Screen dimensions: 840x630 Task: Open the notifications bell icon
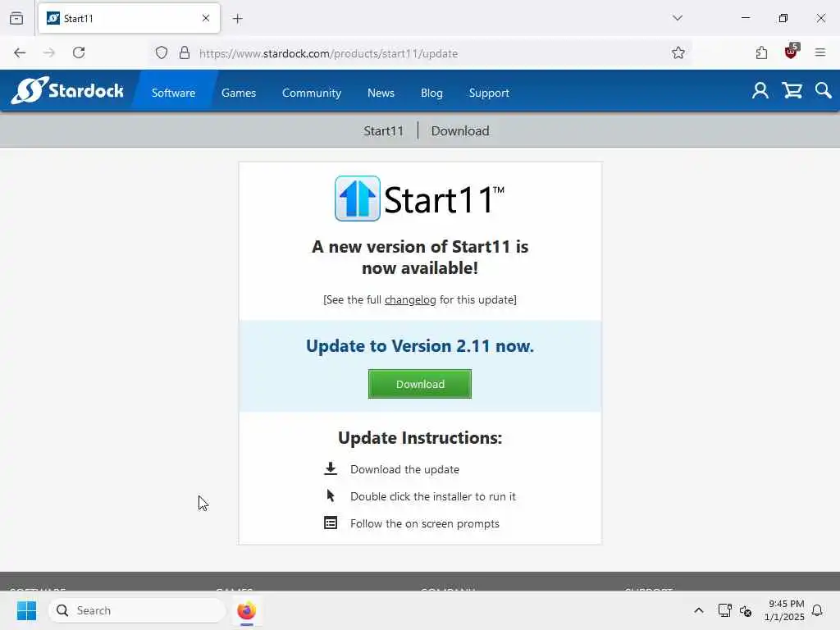818,610
